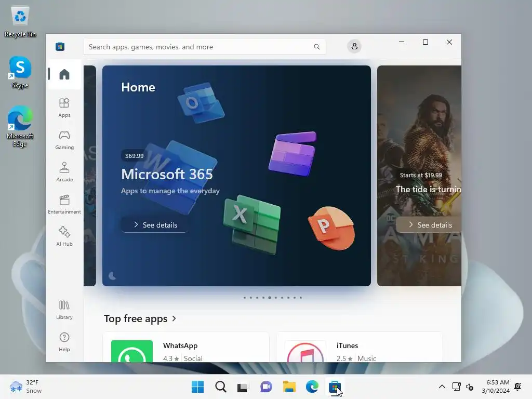Go to Gaming section in sidebar
The height and width of the screenshot is (399, 532).
[64, 140]
